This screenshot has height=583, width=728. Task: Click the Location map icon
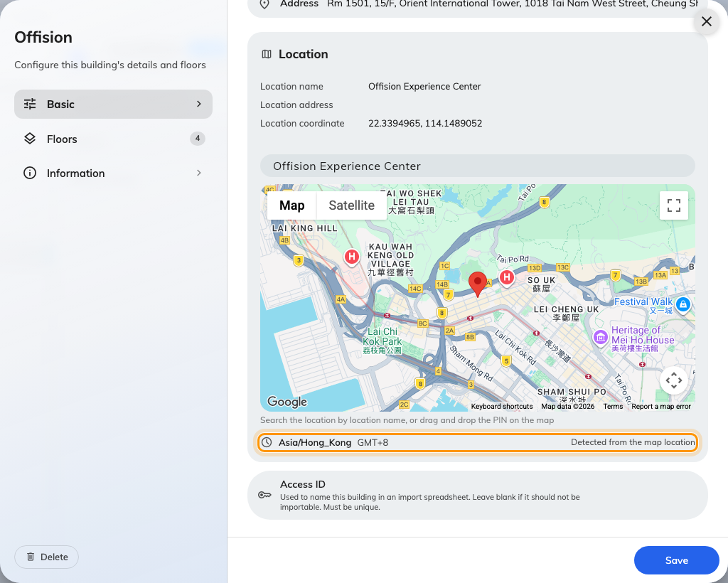click(267, 54)
